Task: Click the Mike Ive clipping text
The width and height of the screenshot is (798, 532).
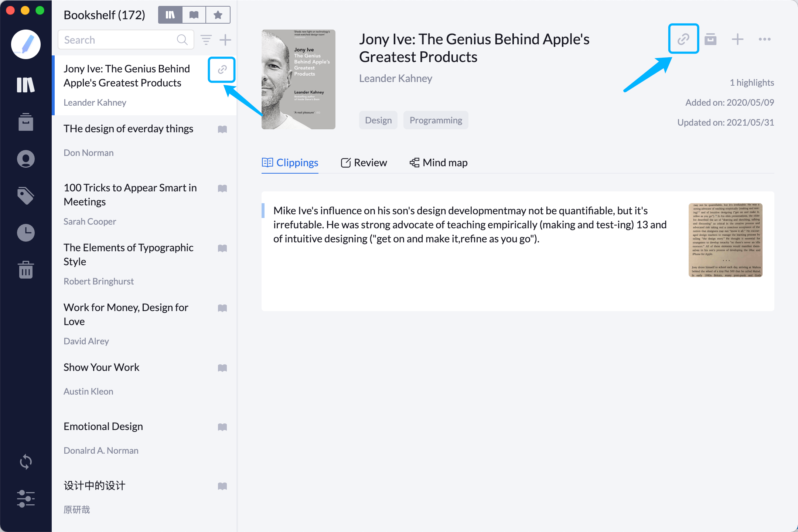Action: point(470,225)
